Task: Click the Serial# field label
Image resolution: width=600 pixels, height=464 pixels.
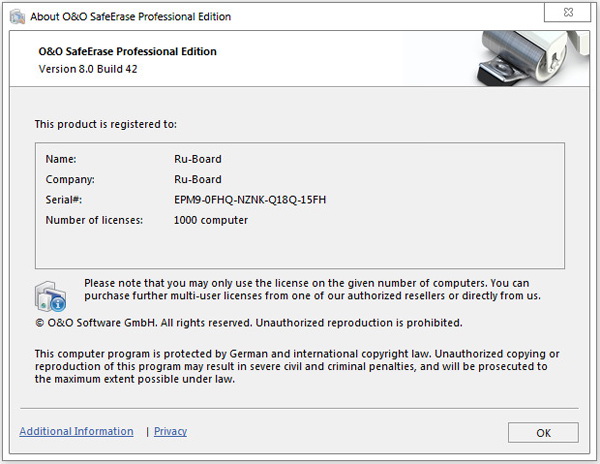Action: [x=63, y=199]
